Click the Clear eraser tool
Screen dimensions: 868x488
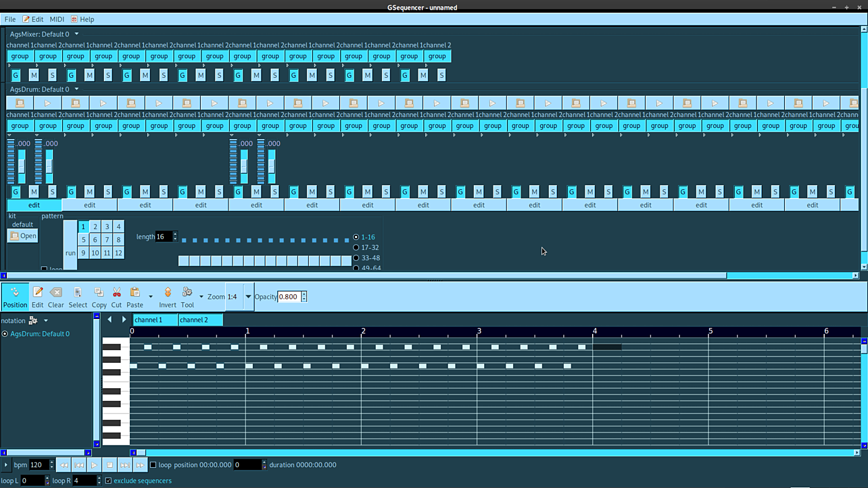[x=56, y=296]
